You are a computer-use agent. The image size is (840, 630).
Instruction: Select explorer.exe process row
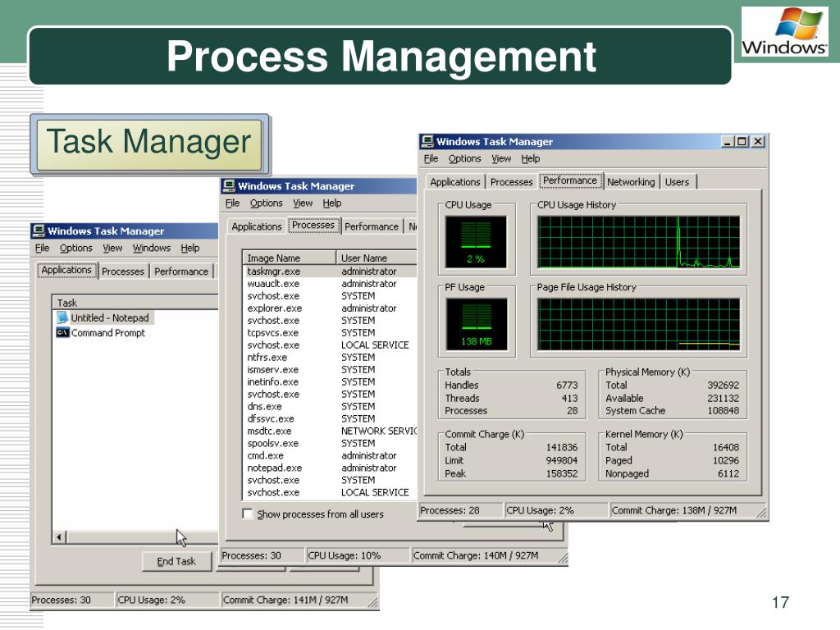click(330, 308)
